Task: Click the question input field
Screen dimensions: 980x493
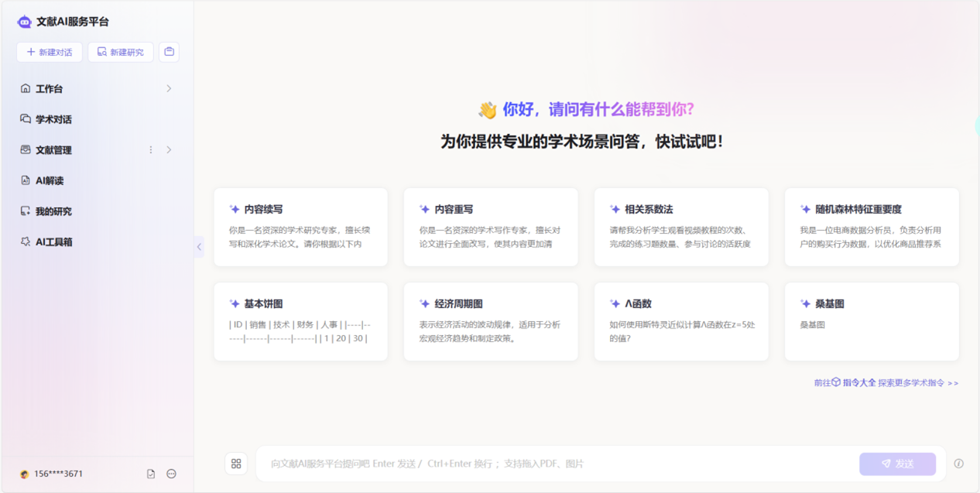Action: coord(557,464)
